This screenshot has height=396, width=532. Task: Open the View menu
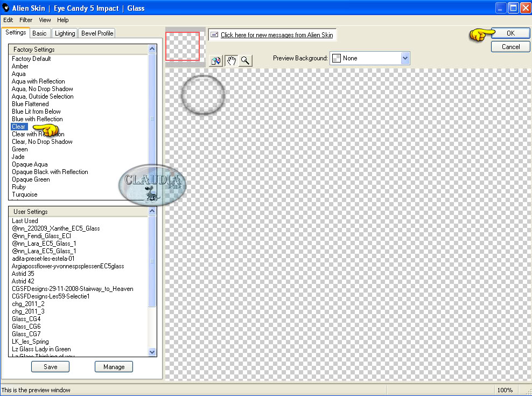[x=45, y=20]
